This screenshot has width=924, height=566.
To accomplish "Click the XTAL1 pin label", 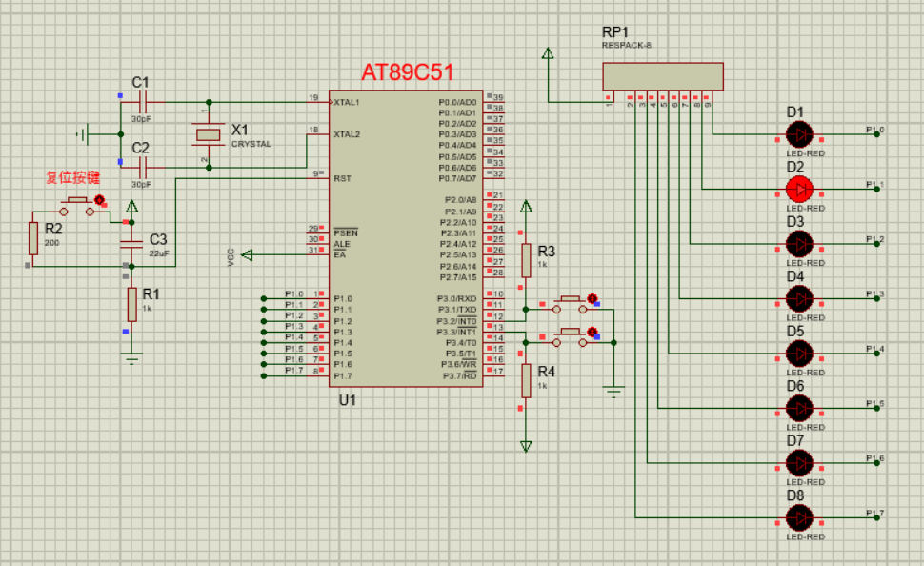I will coord(347,102).
